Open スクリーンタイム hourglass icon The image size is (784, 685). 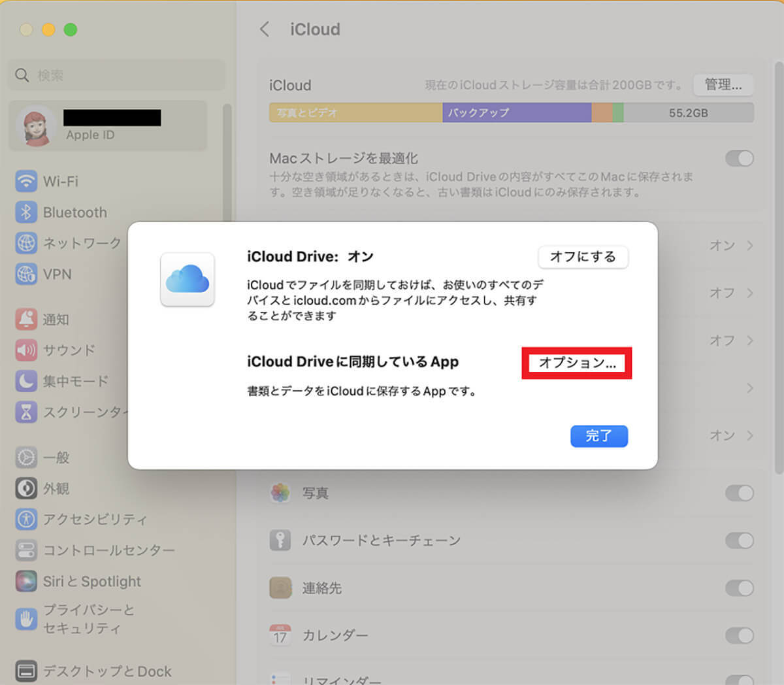tap(26, 412)
